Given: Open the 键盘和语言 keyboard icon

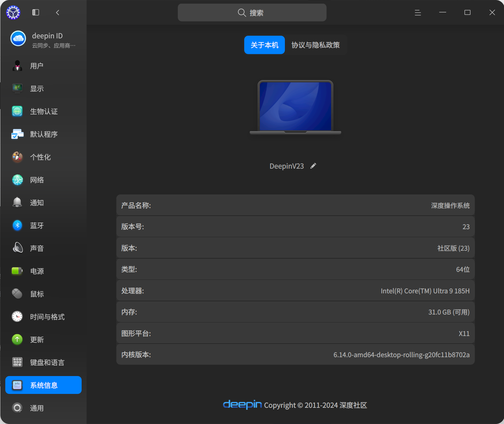Looking at the screenshot, I should (x=17, y=362).
